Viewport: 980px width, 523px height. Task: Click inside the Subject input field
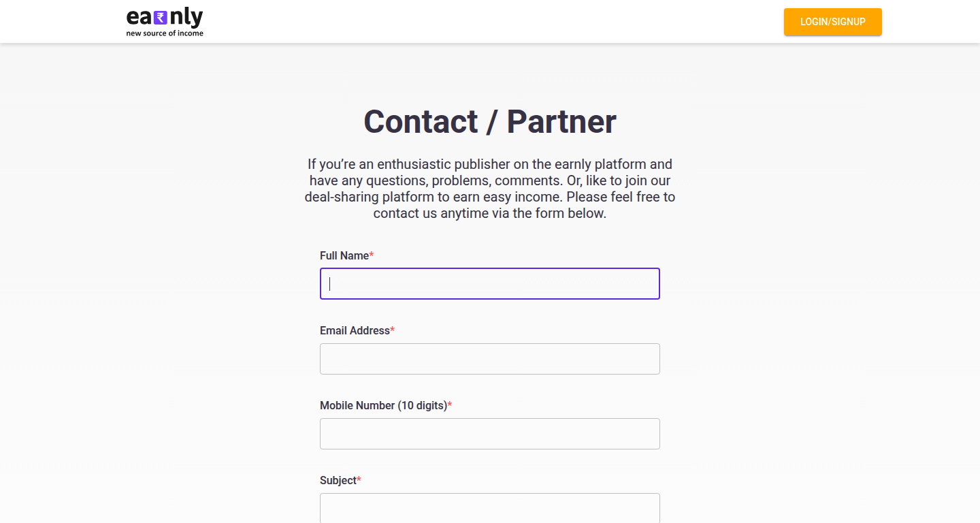click(489, 508)
